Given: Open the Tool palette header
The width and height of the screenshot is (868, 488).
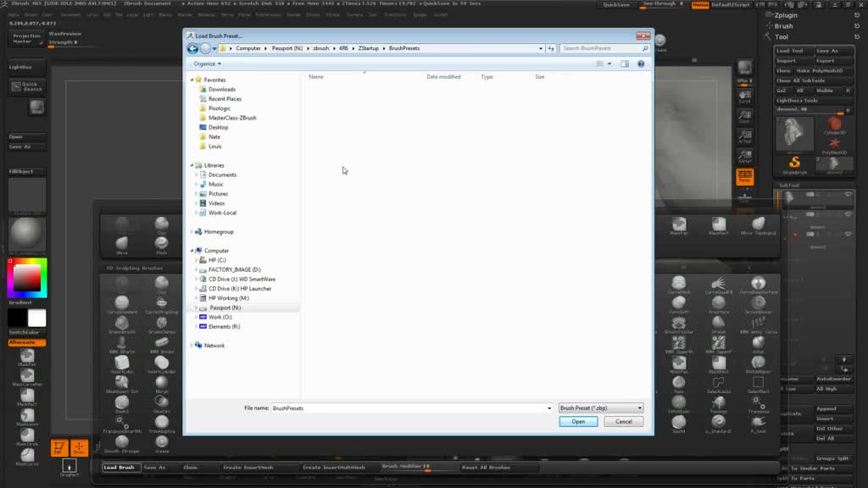Looking at the screenshot, I should [x=781, y=37].
